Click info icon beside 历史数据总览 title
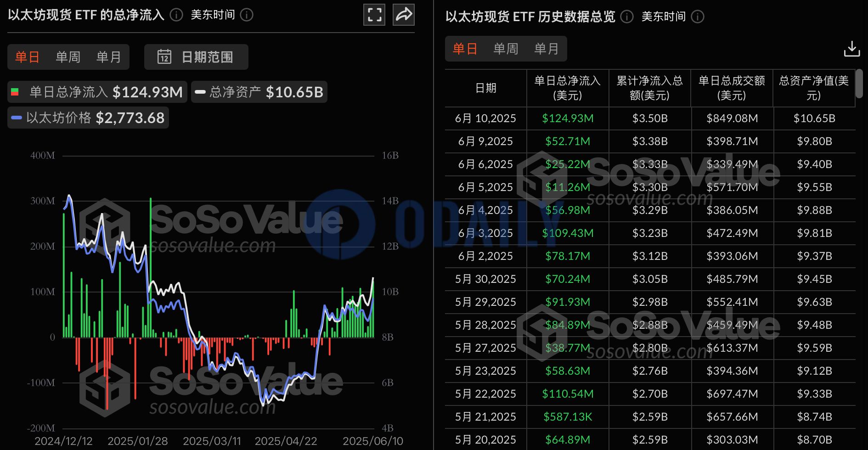The image size is (868, 450). click(x=627, y=17)
